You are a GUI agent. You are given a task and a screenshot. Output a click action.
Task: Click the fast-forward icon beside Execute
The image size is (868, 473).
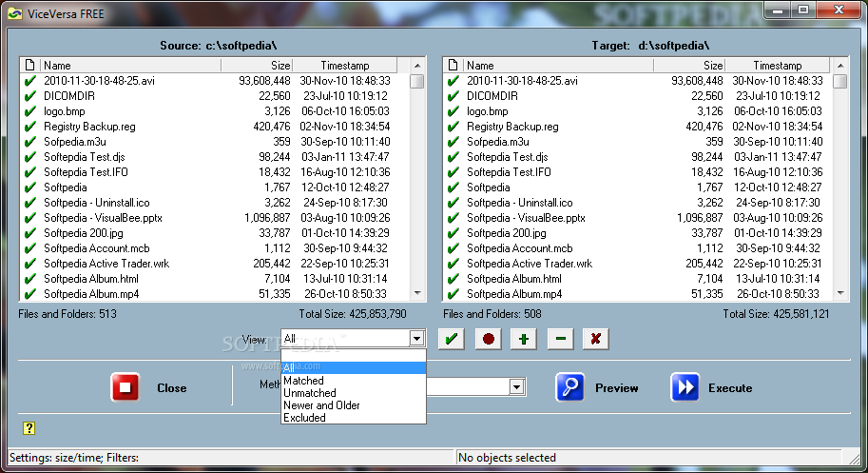click(685, 387)
